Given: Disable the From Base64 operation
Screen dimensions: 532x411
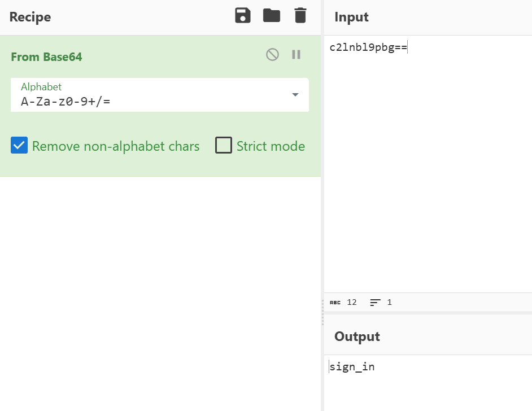Looking at the screenshot, I should 272,55.
